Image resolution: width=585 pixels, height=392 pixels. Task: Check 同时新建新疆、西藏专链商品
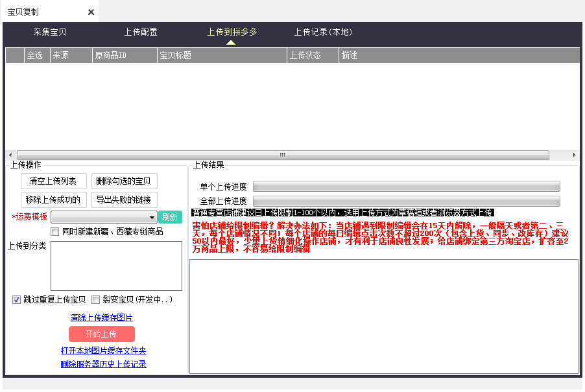coord(55,231)
